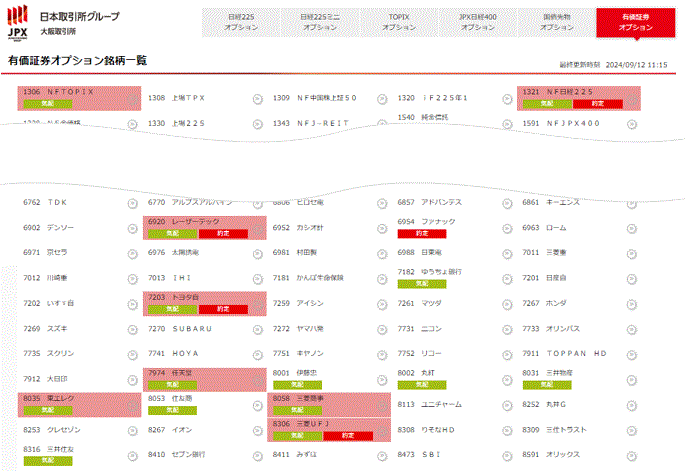Viewport: 686px width, 471px height.
Task: Open the 8411 みずほ listing
Action: 294,455
